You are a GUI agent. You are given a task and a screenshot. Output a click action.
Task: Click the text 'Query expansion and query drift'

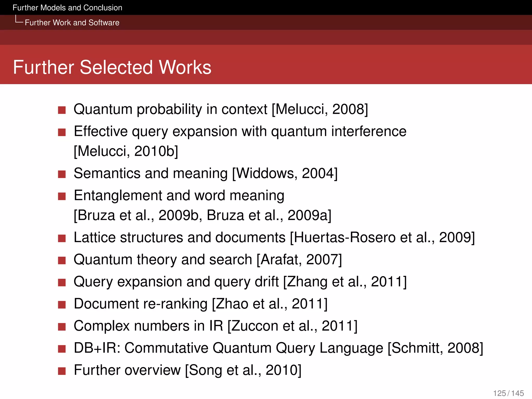point(176,282)
